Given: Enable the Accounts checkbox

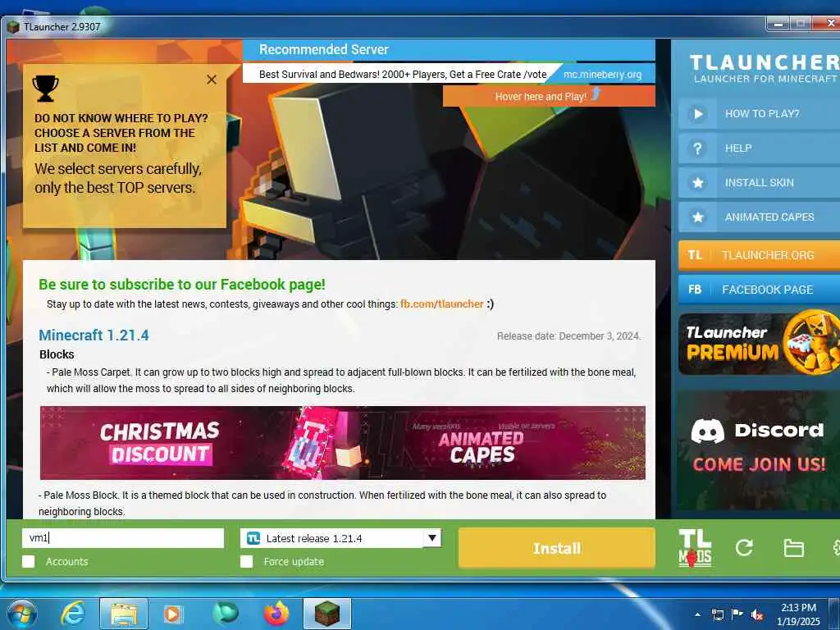Looking at the screenshot, I should 29,561.
